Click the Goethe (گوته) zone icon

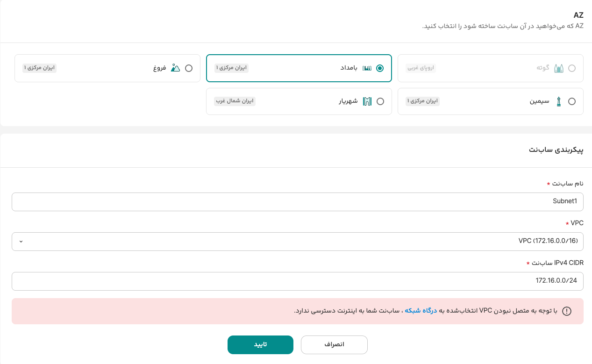558,68
